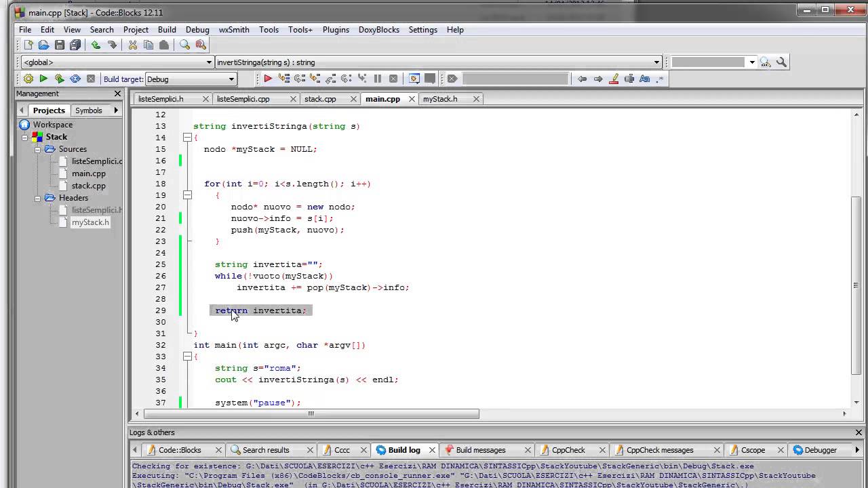Screen dimensions: 868x488
Task: Collapse the invertiStringa function fold marker
Action: 187,138
